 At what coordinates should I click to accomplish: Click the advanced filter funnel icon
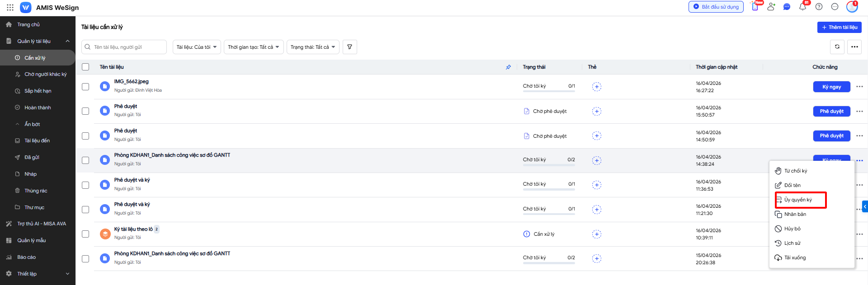(349, 47)
